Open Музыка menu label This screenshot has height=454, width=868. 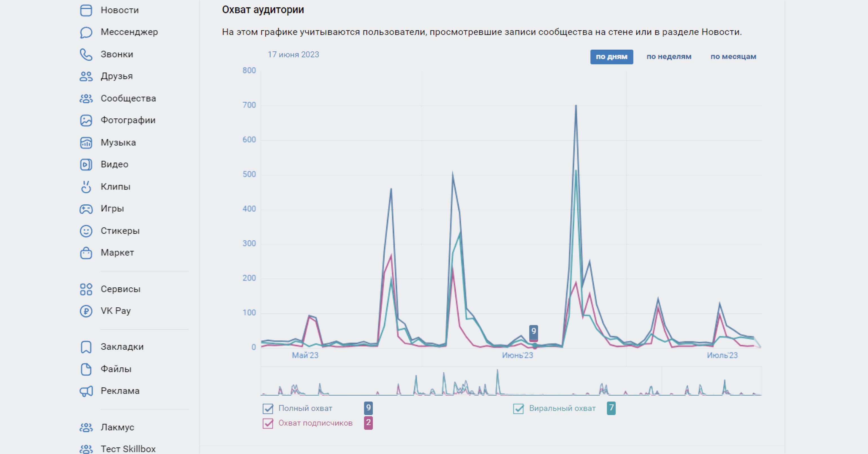click(118, 143)
